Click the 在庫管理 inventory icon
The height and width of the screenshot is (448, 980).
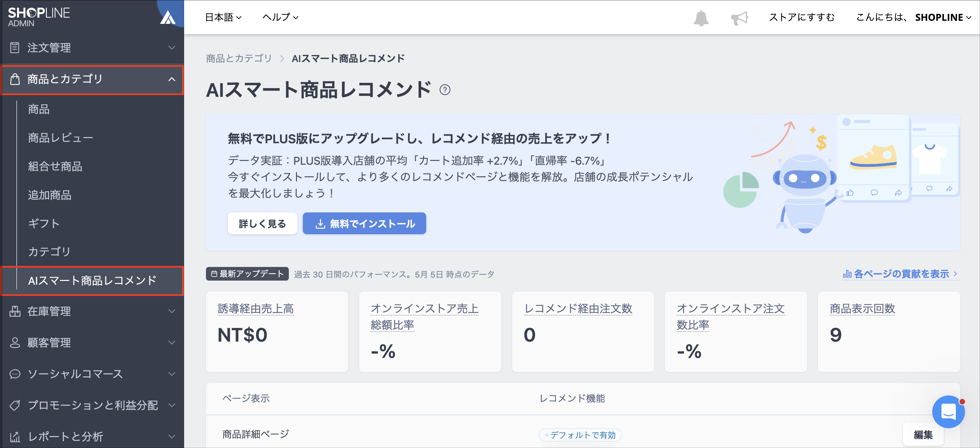14,311
